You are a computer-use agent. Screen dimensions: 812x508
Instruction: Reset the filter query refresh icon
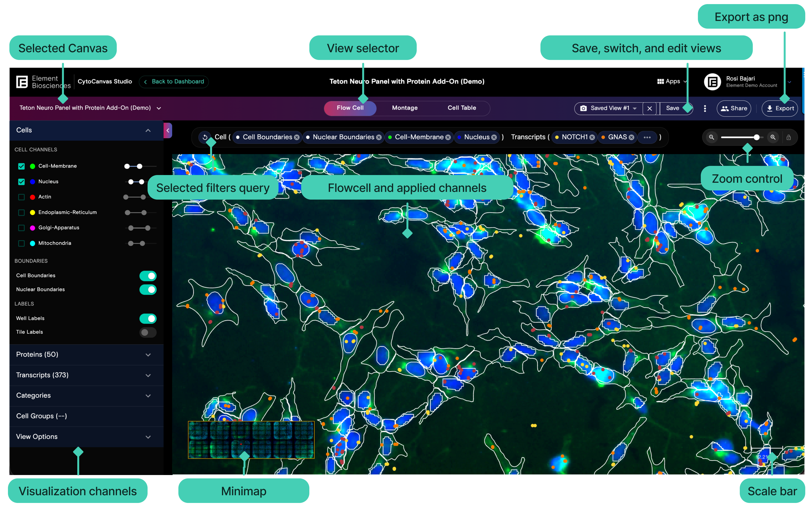pyautogui.click(x=205, y=137)
